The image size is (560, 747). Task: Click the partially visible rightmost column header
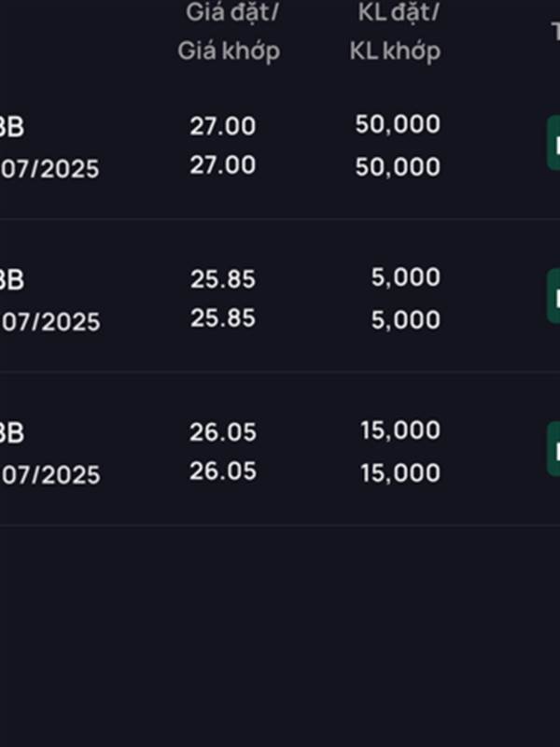pyautogui.click(x=555, y=32)
